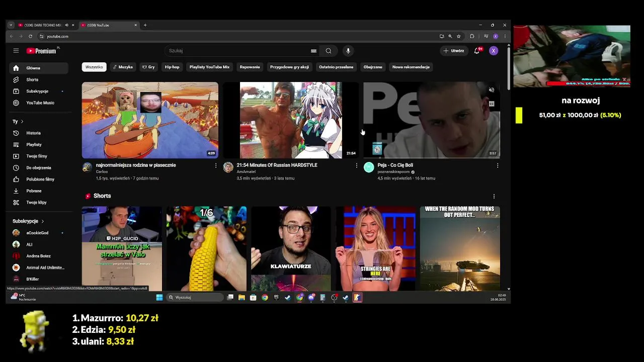
Task: Open the H2P_GUCIO Valo Short
Action: click(x=122, y=248)
